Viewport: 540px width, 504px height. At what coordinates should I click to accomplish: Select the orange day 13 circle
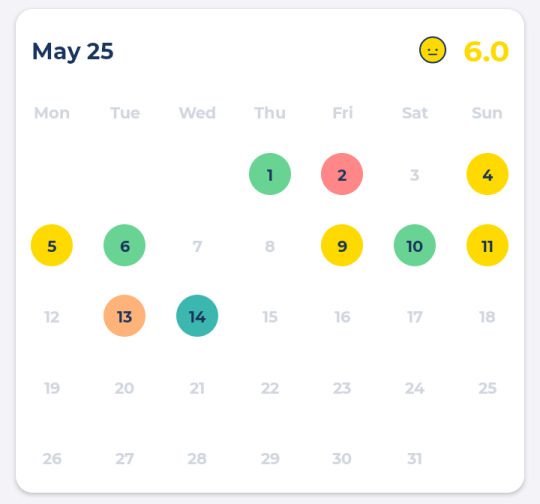click(124, 316)
